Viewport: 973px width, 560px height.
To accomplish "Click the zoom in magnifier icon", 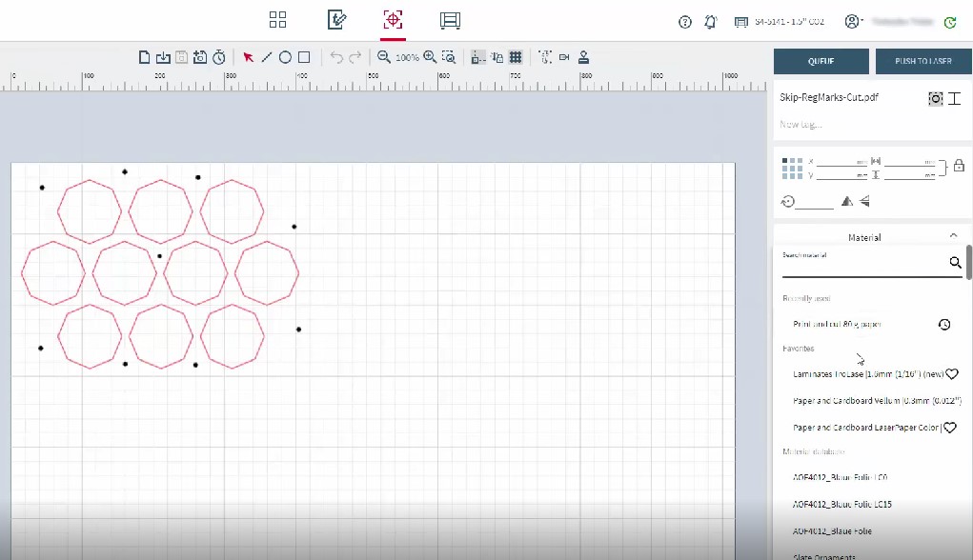I will click(430, 57).
